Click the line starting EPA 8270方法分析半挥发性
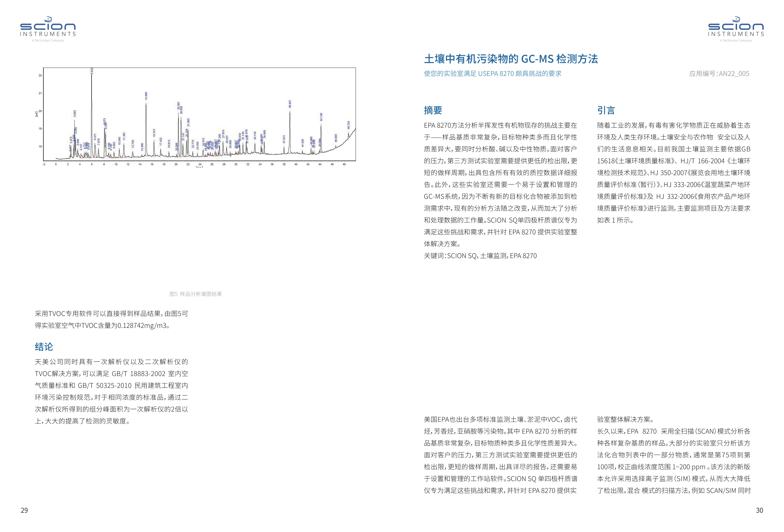Image resolution: width=784 pixels, height=532 pixels. coord(501,125)
